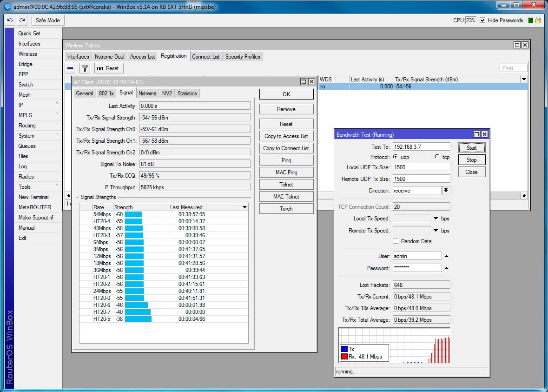Open the Direction dropdown arrow
This screenshot has height=392, width=548.
pyautogui.click(x=446, y=190)
